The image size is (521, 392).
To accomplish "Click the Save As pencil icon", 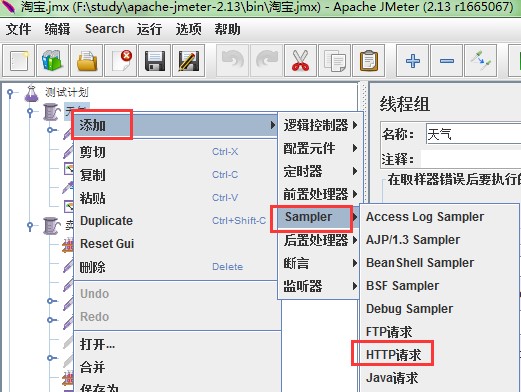I will pos(189,61).
